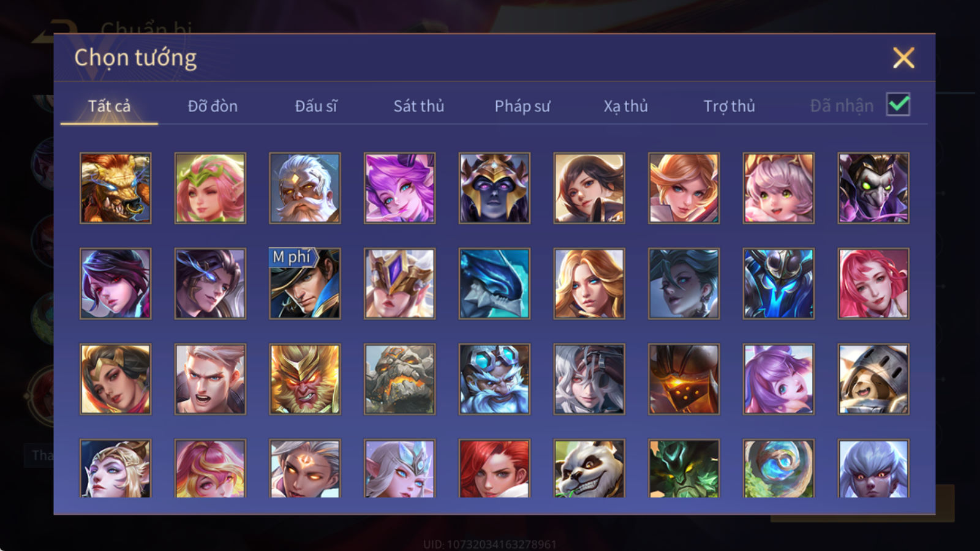The image size is (980, 551).
Task: Pick the green-eyed plague-mask hero
Action: tap(873, 188)
